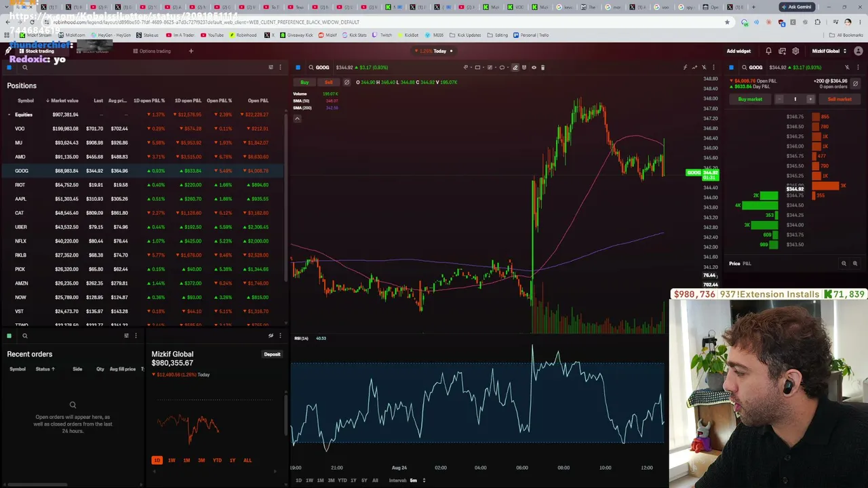868x488 pixels.
Task: Toggle drawings visibility eye icon on chart
Action: [x=534, y=67]
